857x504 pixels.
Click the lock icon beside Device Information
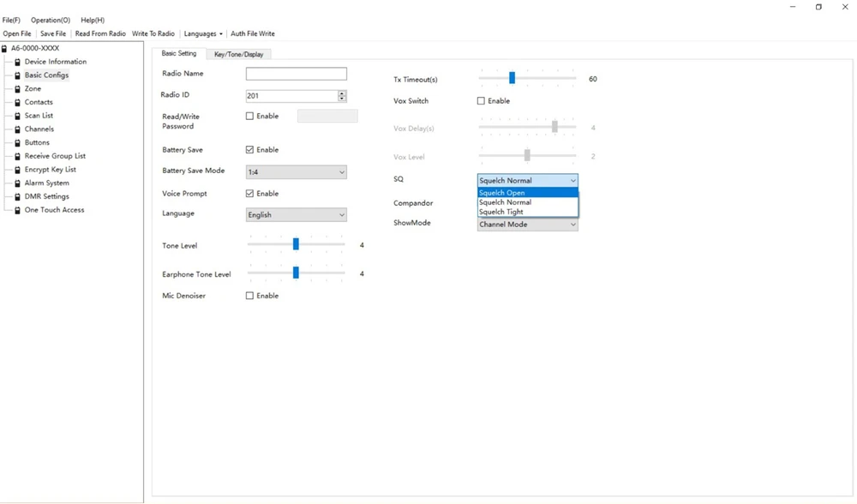[x=17, y=62]
